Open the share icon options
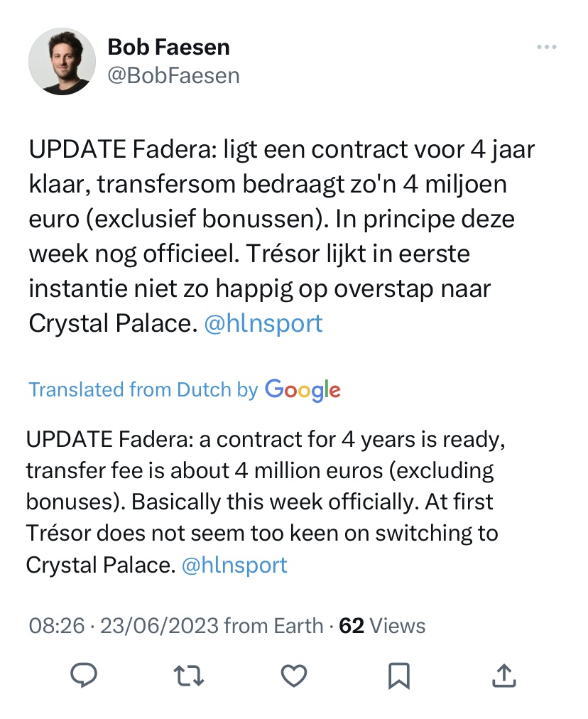Viewport: 588px width, 719px height. click(x=503, y=675)
